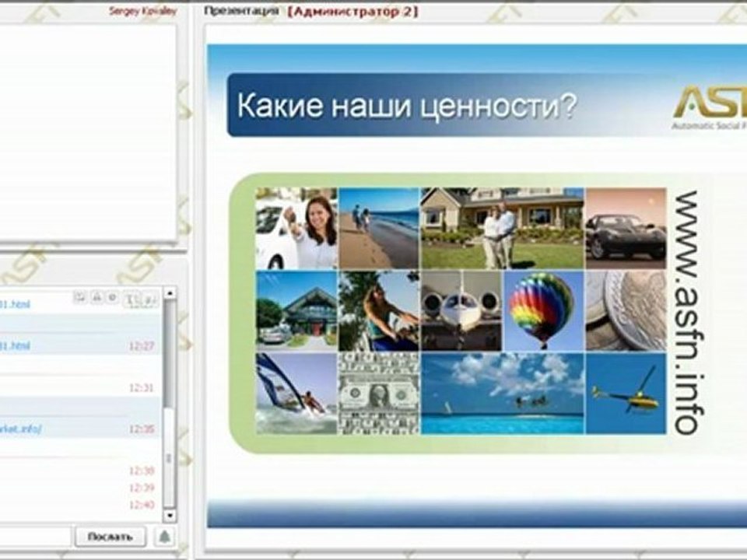The height and width of the screenshot is (560, 747).
Task: Click the couple walking on beach photo
Action: click(379, 228)
